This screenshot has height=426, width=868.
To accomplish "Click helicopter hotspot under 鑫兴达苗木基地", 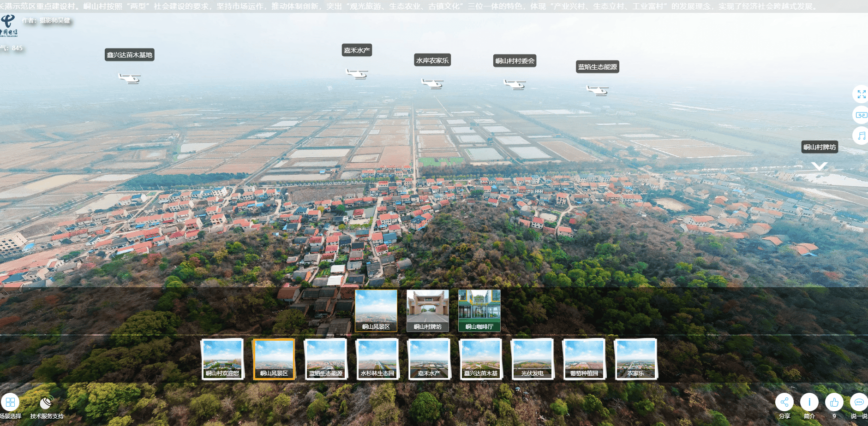I will point(129,78).
